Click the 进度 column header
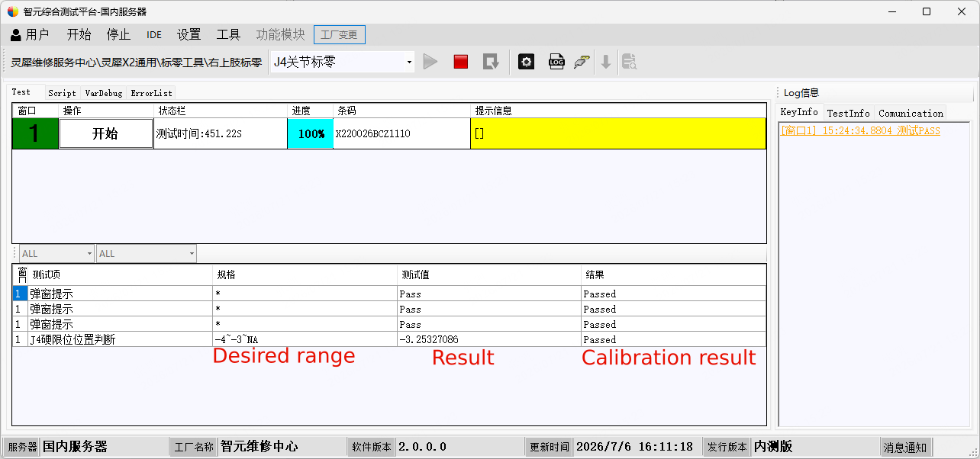This screenshot has height=459, width=980. [311, 111]
